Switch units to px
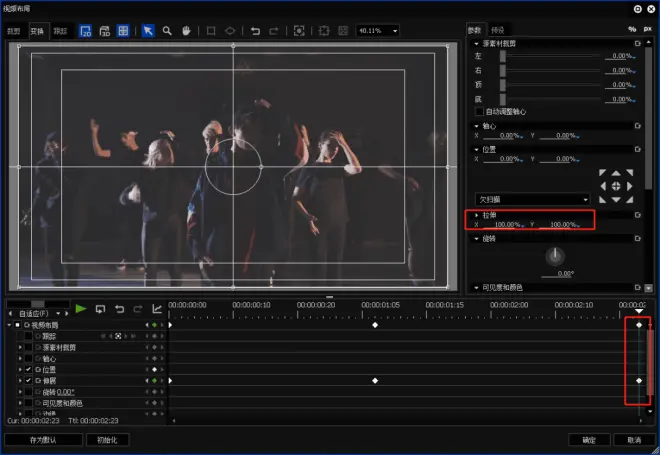 tap(647, 29)
